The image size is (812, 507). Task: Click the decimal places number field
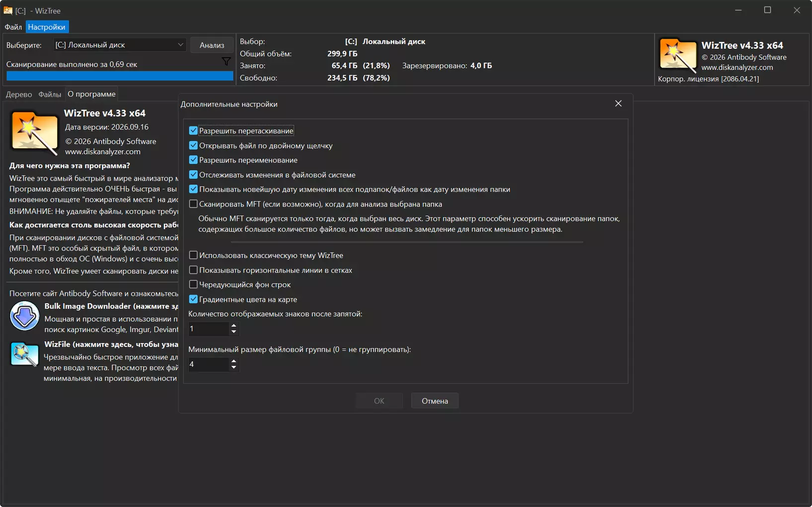click(x=209, y=329)
